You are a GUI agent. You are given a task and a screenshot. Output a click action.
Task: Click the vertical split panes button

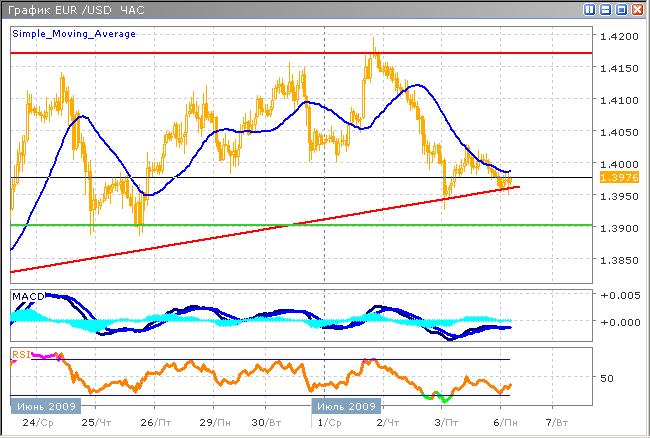tap(590, 10)
